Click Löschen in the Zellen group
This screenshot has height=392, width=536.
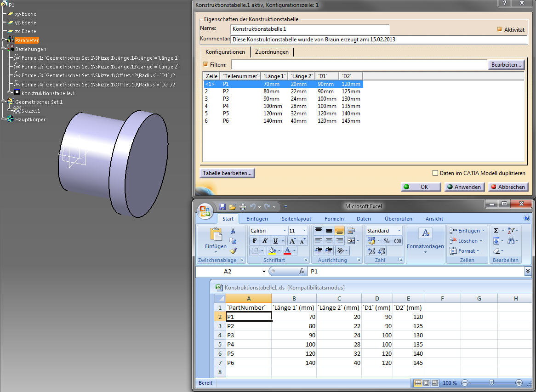tap(467, 241)
